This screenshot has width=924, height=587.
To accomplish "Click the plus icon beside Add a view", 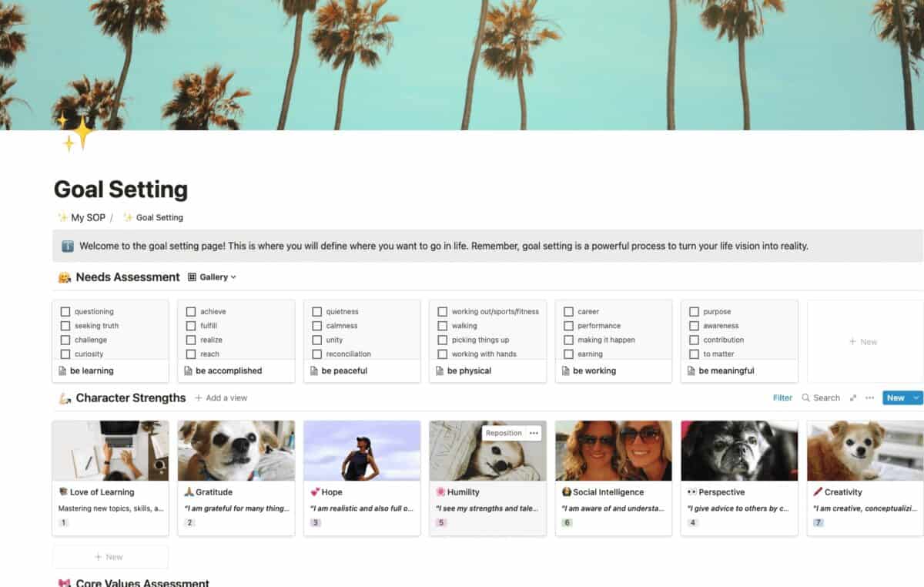I will (x=199, y=398).
